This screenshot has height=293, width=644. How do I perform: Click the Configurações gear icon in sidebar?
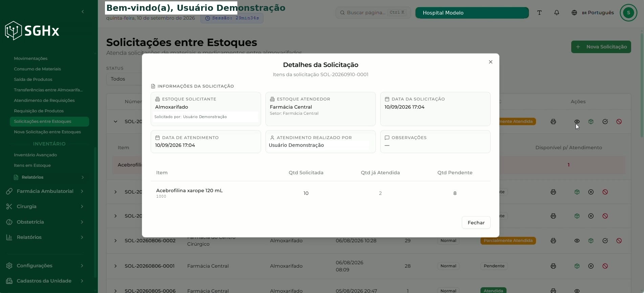(x=9, y=266)
